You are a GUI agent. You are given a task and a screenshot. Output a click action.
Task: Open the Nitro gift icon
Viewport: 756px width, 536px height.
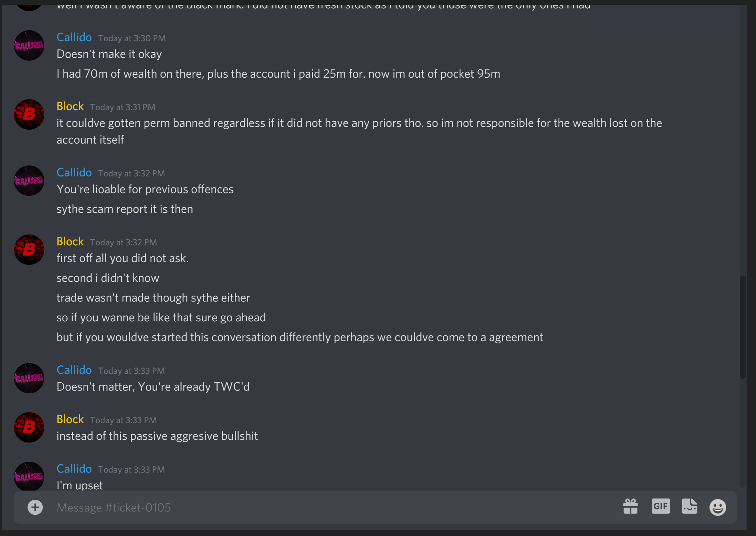click(630, 506)
